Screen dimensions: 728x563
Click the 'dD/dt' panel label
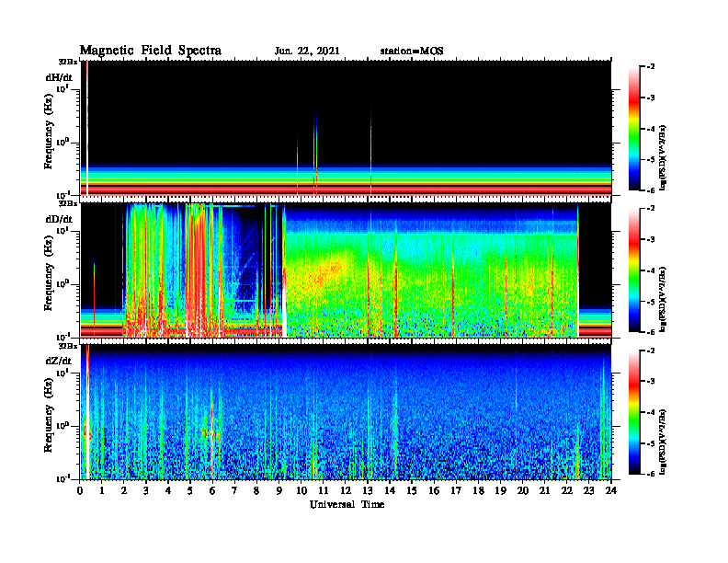(x=59, y=219)
